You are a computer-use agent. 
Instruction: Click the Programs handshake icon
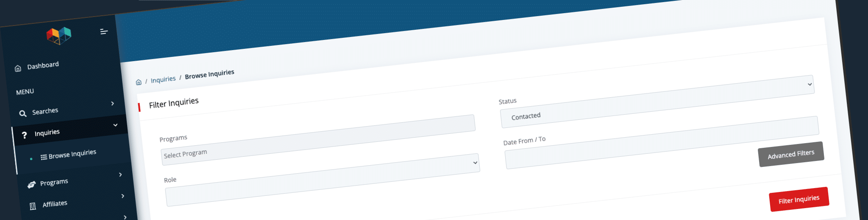(x=31, y=184)
